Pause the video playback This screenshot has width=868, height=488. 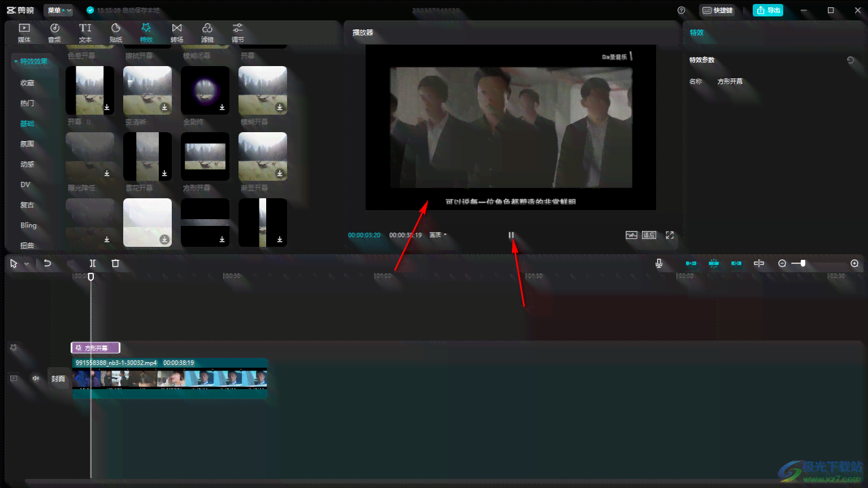click(511, 235)
